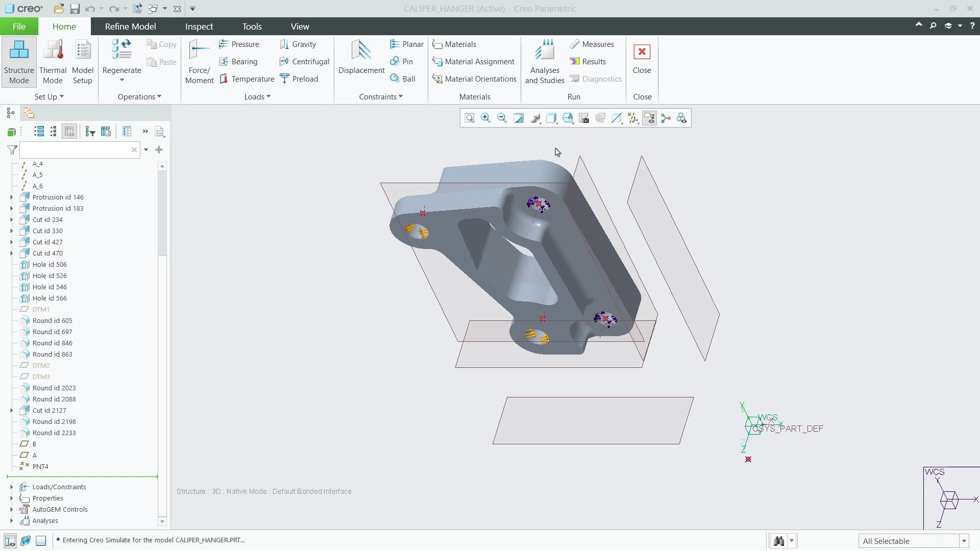Click the Repaint icon in graphics toolbar

coord(519,118)
